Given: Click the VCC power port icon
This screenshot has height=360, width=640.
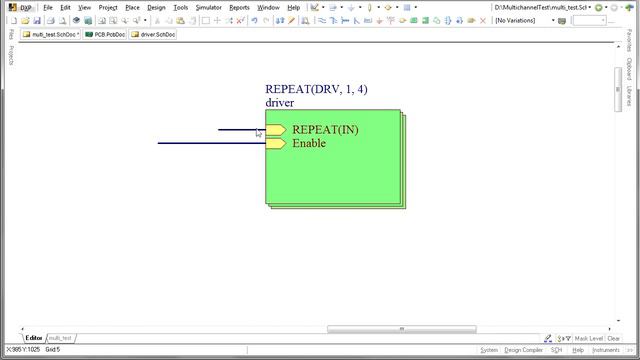Looking at the screenshot, I should (391, 20).
